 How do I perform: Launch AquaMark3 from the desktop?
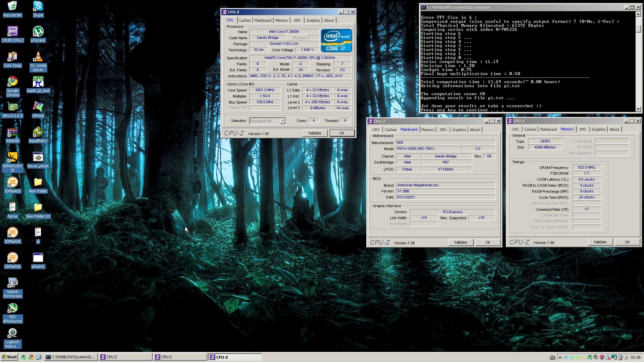[x=38, y=134]
